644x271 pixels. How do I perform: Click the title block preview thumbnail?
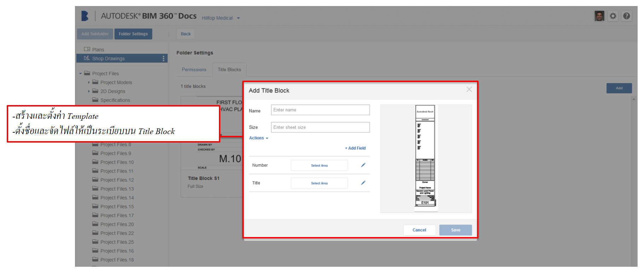pyautogui.click(x=425, y=158)
